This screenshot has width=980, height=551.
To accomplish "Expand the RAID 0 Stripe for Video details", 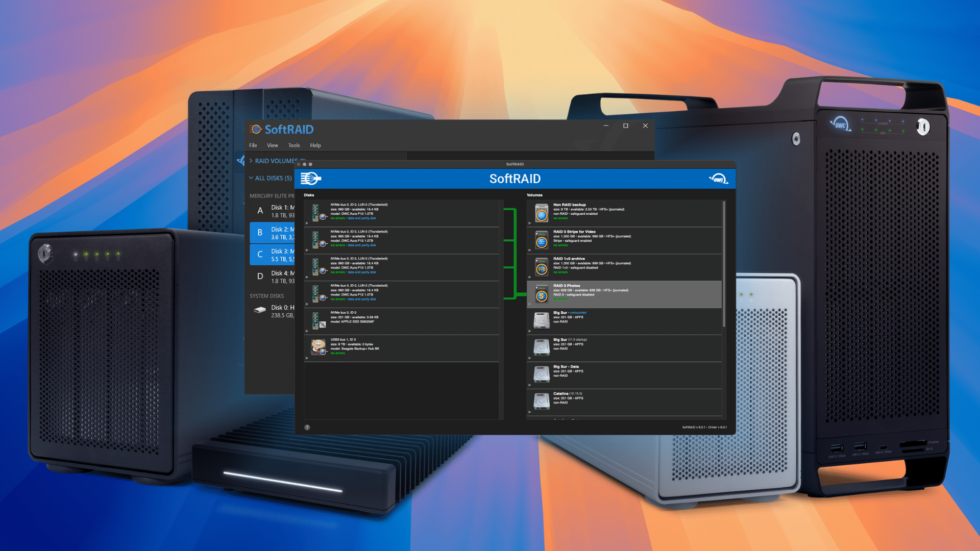I will click(530, 250).
